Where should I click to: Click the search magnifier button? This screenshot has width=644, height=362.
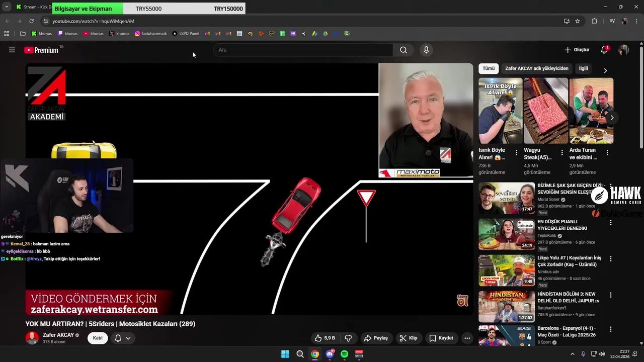point(404,50)
